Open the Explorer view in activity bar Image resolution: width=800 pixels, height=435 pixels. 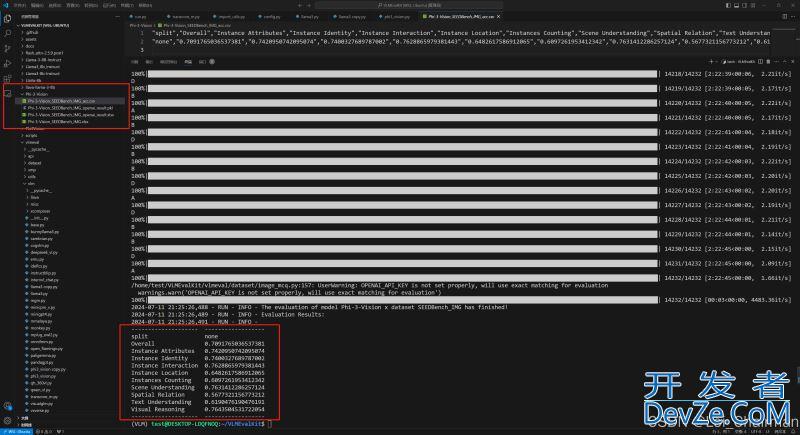pos(8,18)
